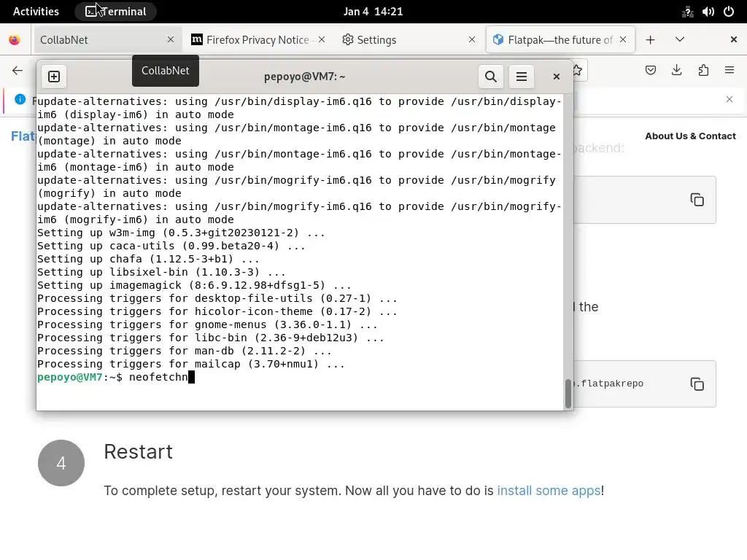Close the Firefox Privacy Notice tab
Screen dimensions: 747x560
click(322, 39)
